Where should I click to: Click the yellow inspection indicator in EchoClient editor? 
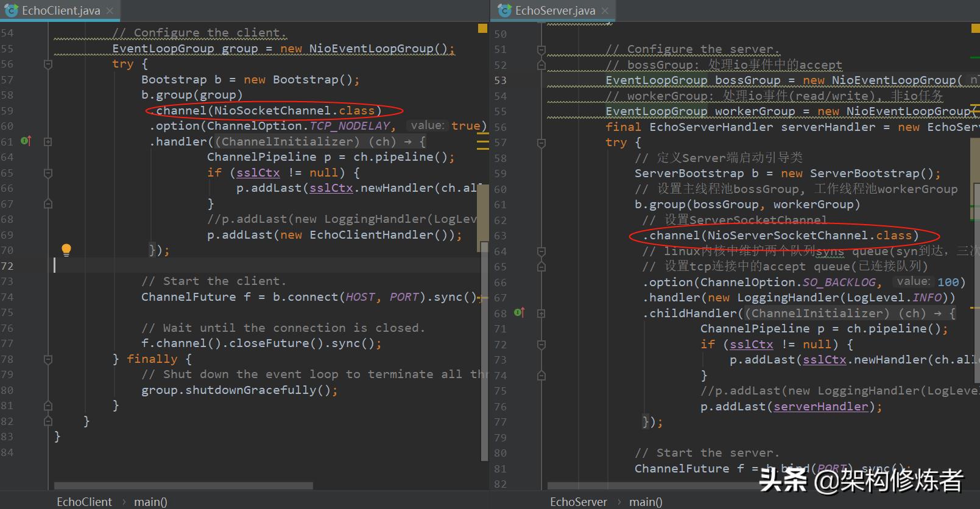coord(482,28)
